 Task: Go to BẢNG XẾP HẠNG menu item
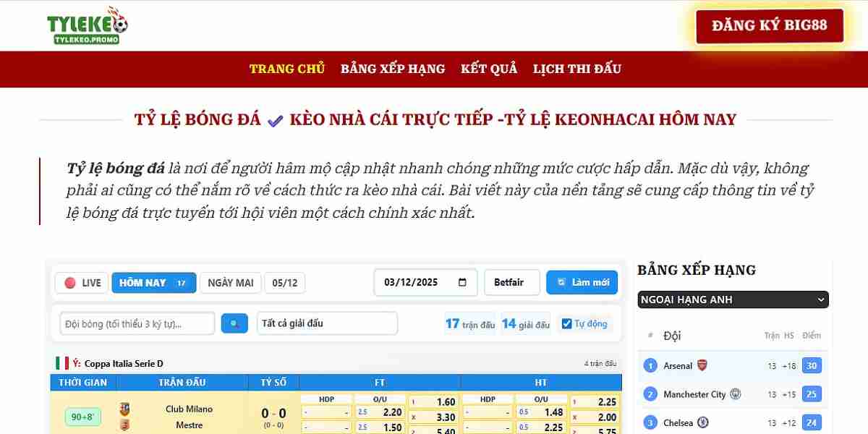(x=393, y=69)
